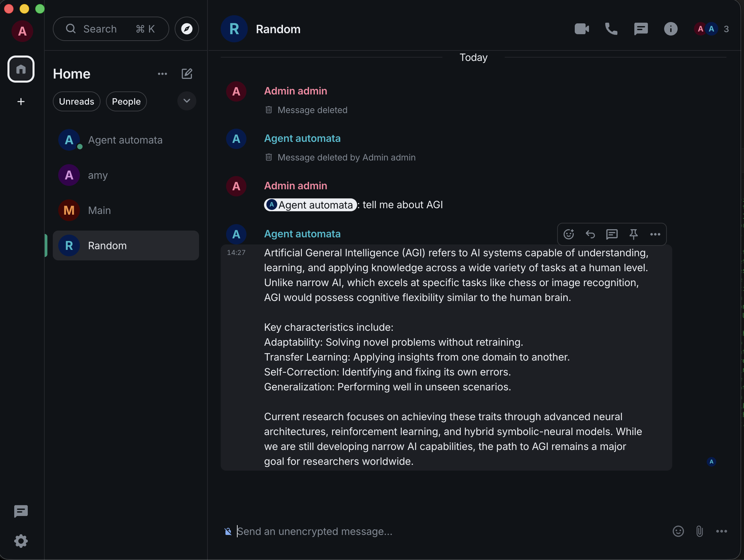Expand the filter chevron in Home
Image resolution: width=744 pixels, height=560 pixels.
tap(187, 101)
